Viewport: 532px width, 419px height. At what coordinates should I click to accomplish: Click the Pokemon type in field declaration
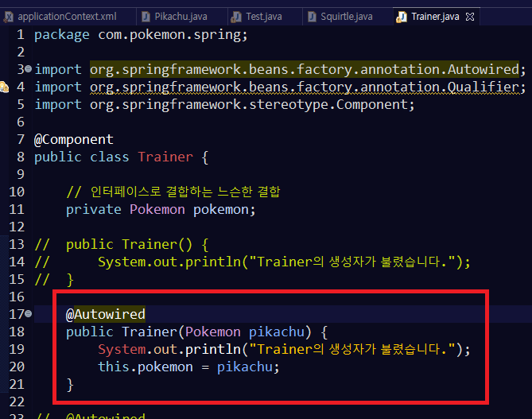click(x=157, y=209)
